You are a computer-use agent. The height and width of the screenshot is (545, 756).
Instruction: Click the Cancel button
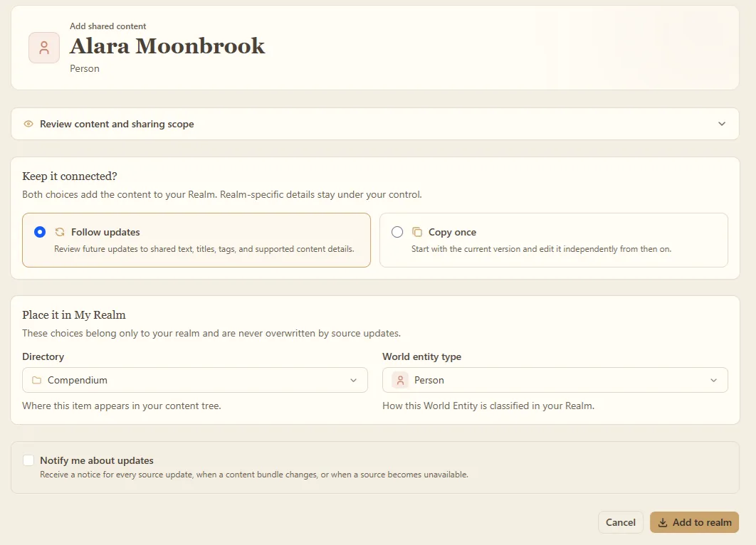[x=621, y=522]
